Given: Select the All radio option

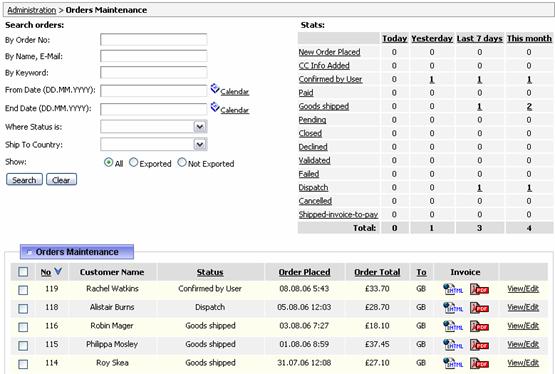Looking at the screenshot, I should click(108, 162).
